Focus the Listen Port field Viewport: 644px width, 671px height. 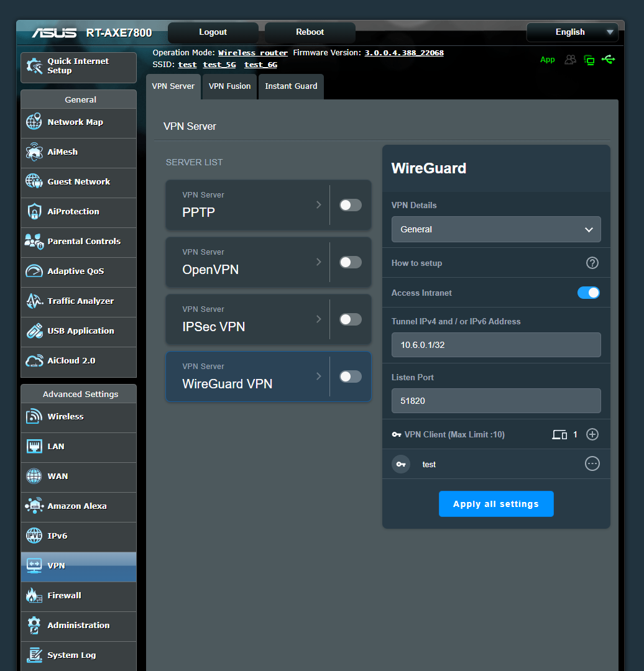coord(496,401)
